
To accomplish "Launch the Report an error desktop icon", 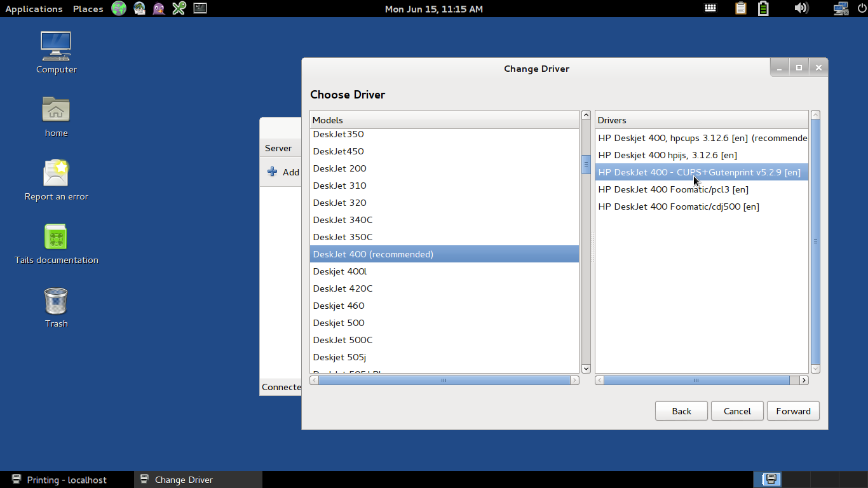I will pyautogui.click(x=56, y=180).
